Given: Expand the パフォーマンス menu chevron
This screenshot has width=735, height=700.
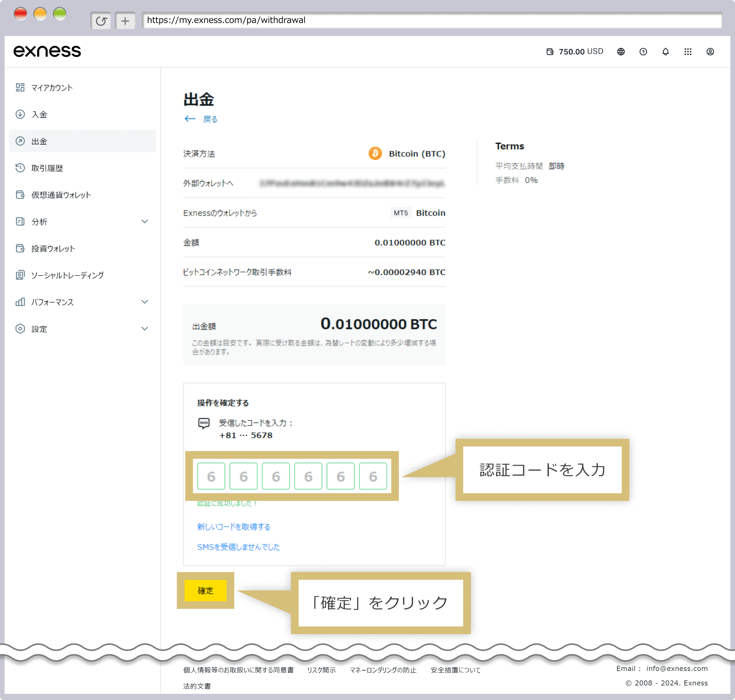Looking at the screenshot, I should tap(145, 302).
